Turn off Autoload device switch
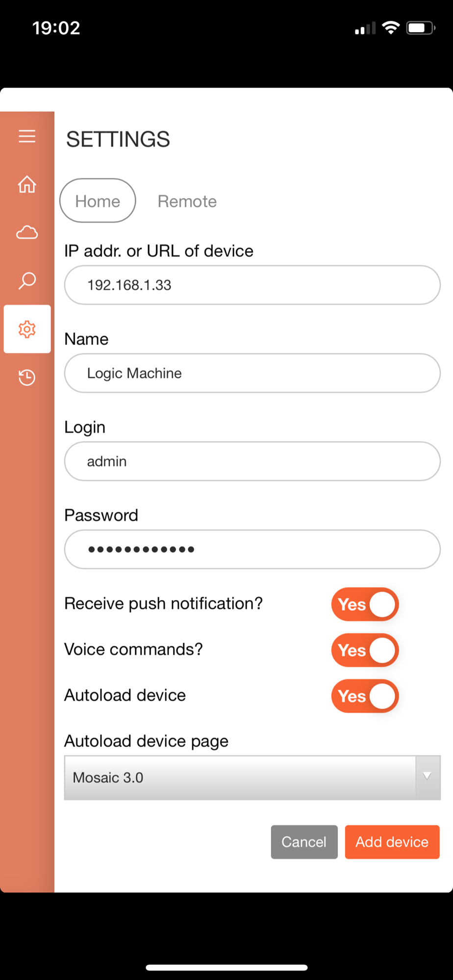453x980 pixels. 365,696
